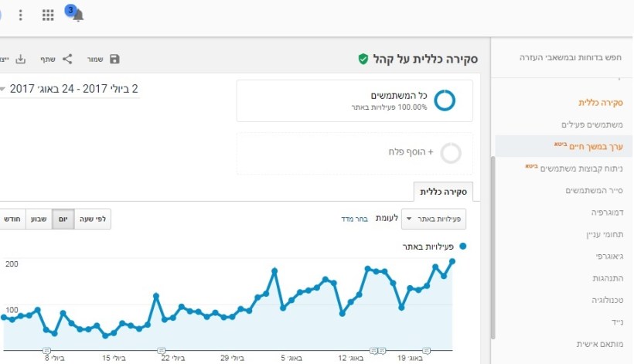Click the share (שתף) icon
The image size is (634, 364).
pyautogui.click(x=67, y=59)
